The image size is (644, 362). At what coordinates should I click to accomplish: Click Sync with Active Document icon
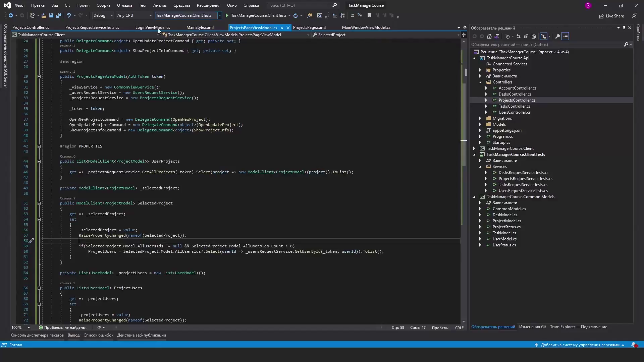pyautogui.click(x=519, y=36)
